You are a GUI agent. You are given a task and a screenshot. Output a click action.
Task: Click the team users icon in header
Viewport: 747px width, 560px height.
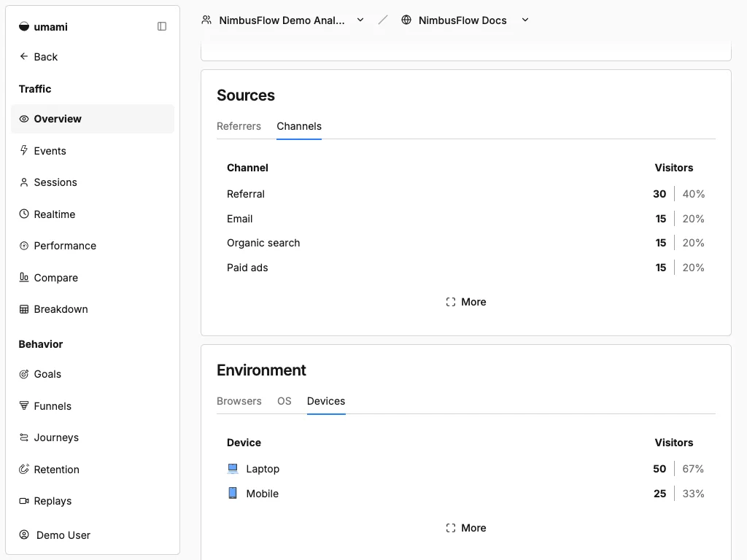[206, 20]
